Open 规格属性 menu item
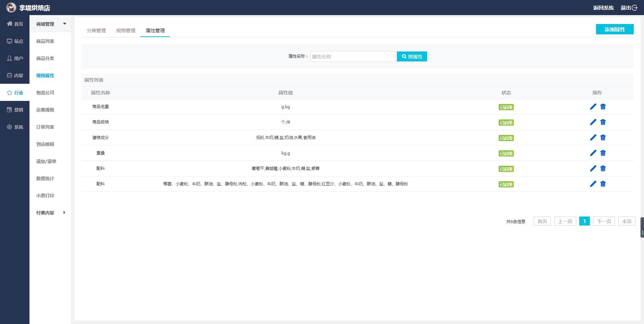Viewport: 644px width, 324px height. coord(45,76)
